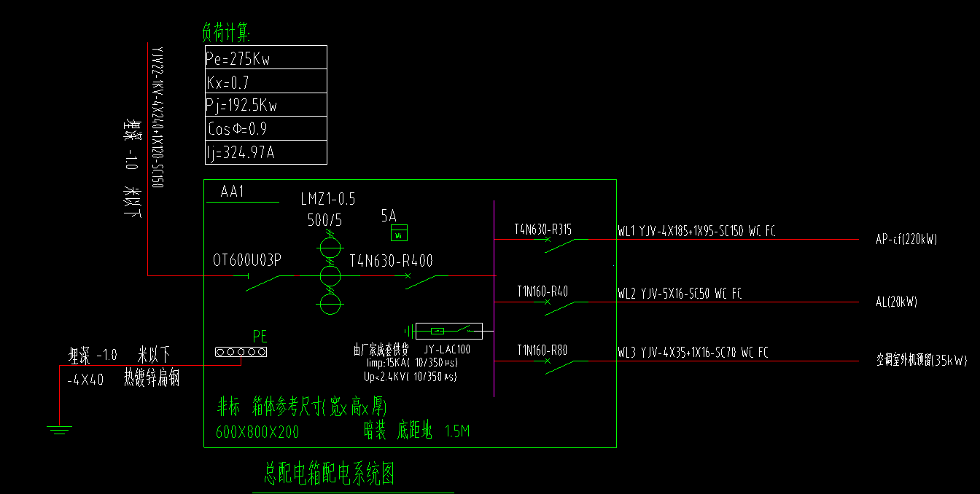The width and height of the screenshot is (980, 494).
Task: Select the 负荷计算 heading text
Action: click(x=226, y=33)
